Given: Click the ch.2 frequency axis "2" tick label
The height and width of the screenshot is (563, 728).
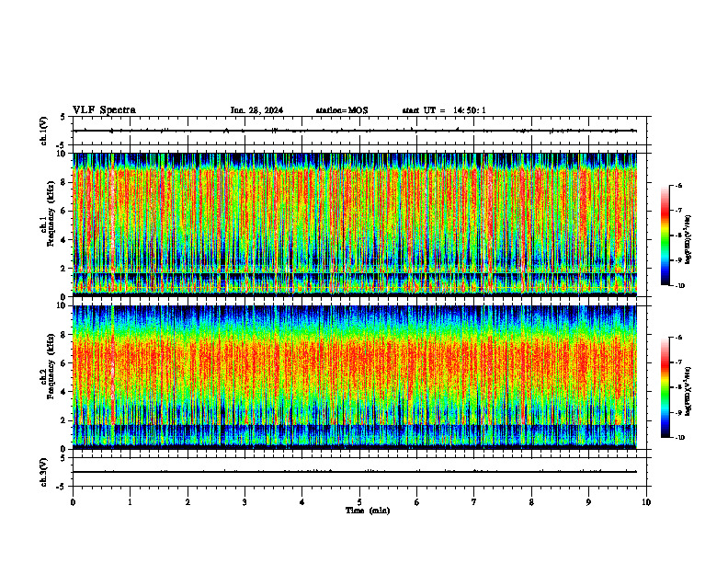Looking at the screenshot, I should 64,420.
